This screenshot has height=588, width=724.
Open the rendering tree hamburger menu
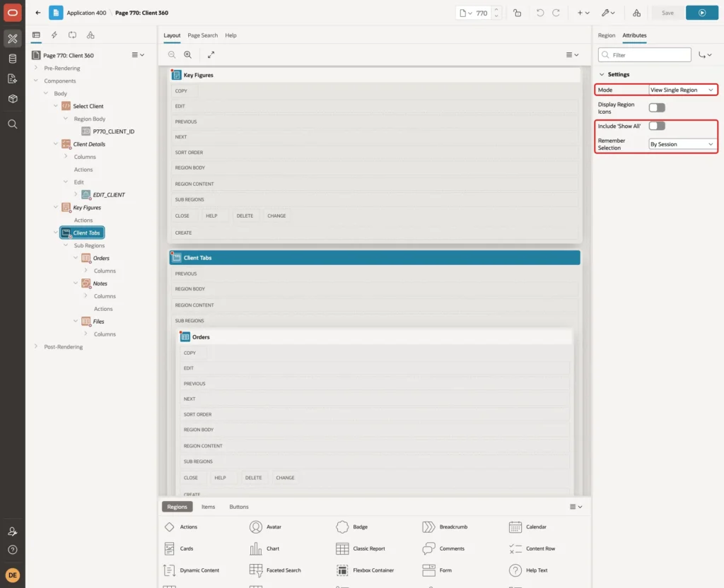pyautogui.click(x=138, y=55)
